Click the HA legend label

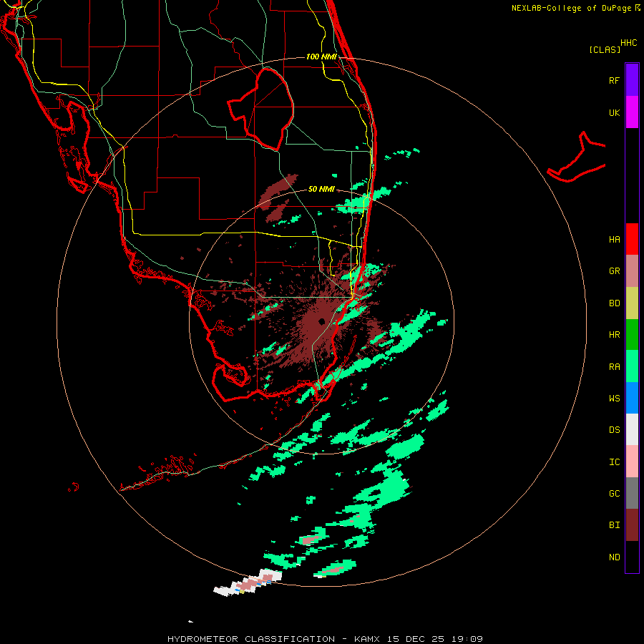pos(614,240)
